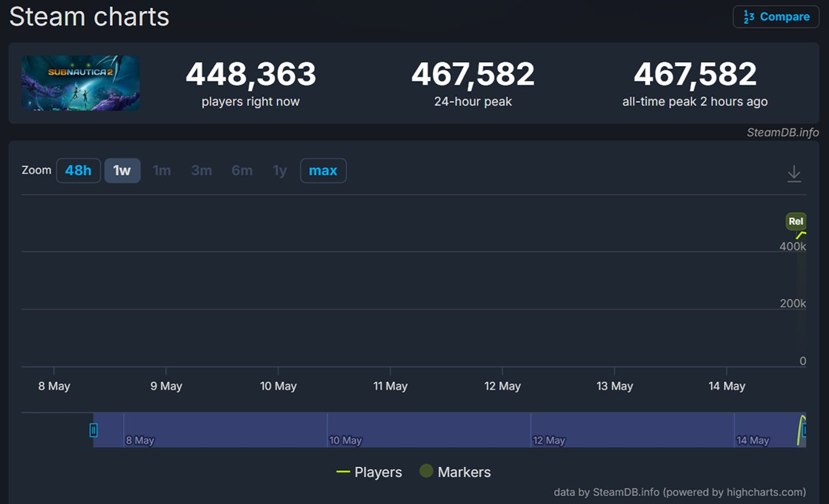
Task: Click the 9 May axis label
Action: point(166,386)
